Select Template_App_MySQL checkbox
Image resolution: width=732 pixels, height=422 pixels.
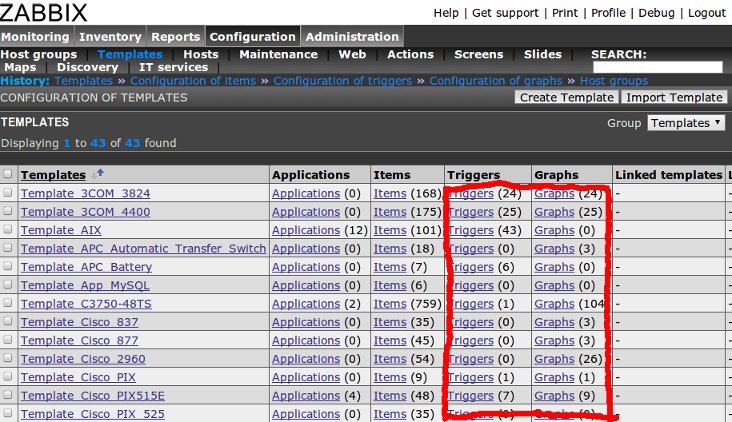pyautogui.click(x=7, y=284)
